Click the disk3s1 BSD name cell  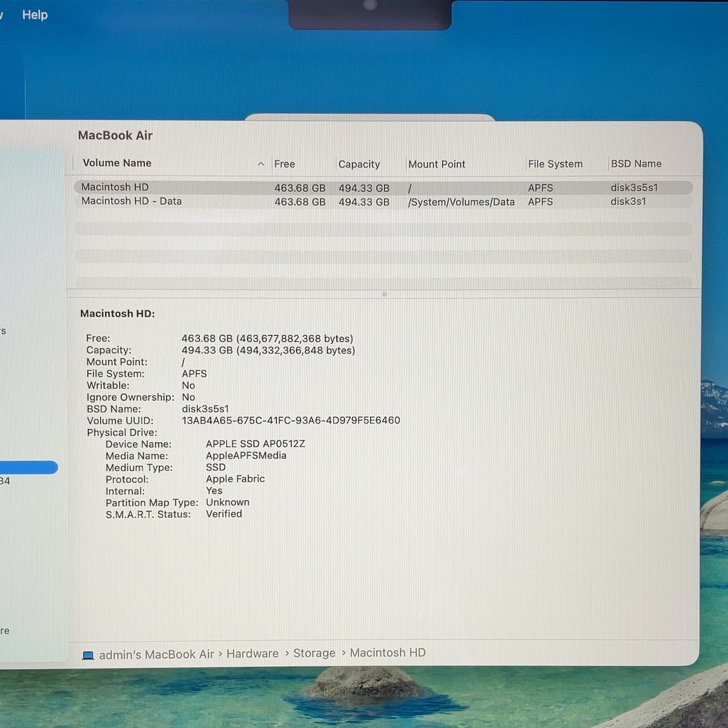tap(629, 201)
